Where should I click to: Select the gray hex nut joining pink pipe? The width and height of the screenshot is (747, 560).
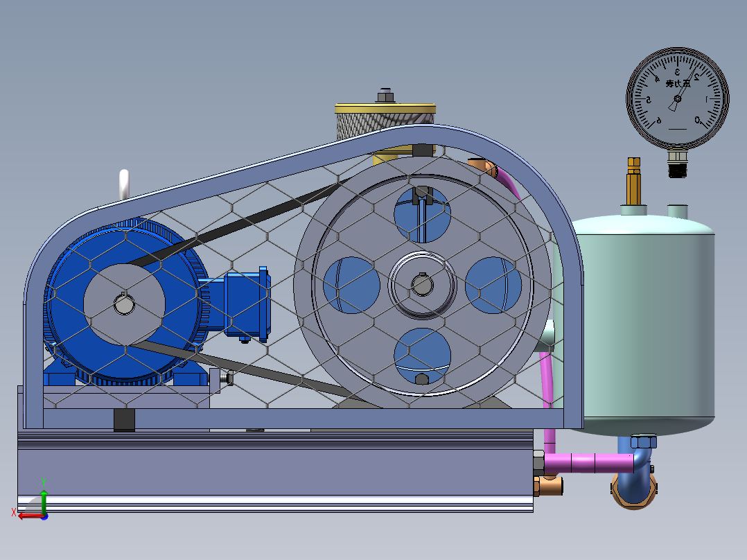tap(539, 462)
